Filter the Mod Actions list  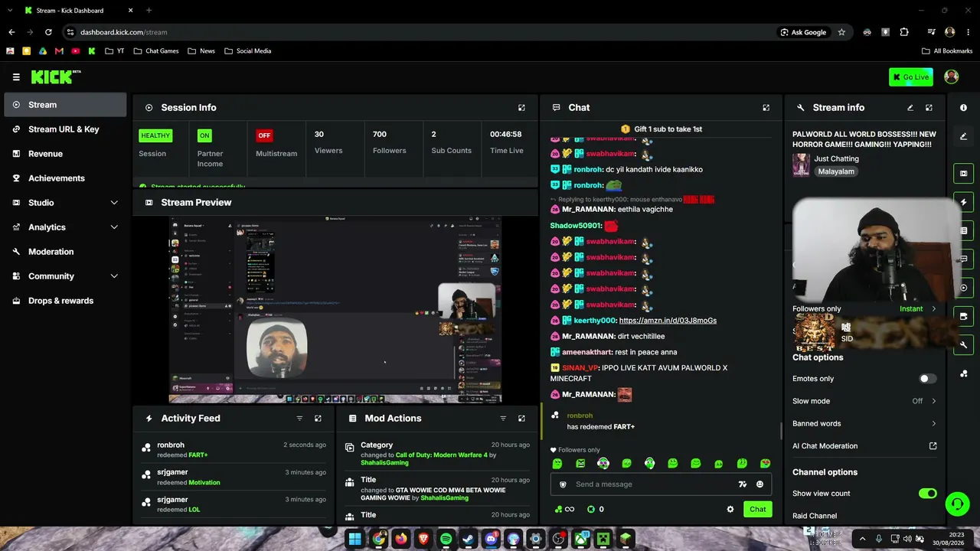[503, 419]
